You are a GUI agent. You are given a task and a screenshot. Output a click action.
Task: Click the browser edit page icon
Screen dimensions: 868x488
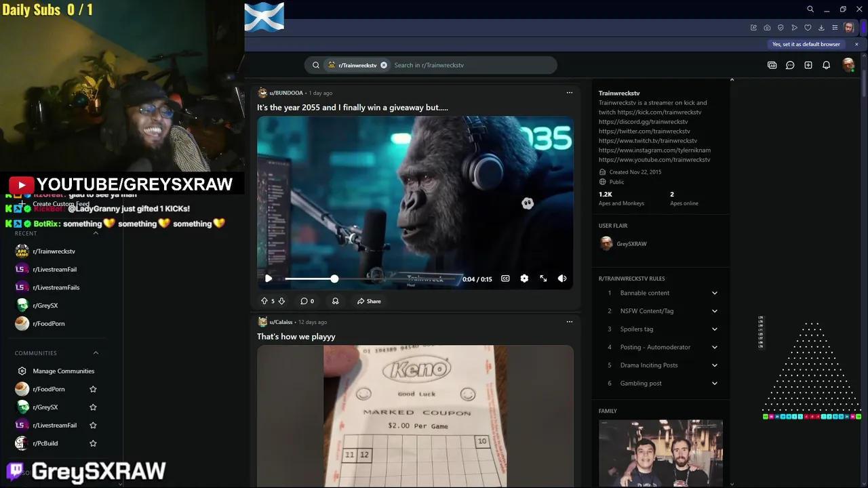[753, 28]
